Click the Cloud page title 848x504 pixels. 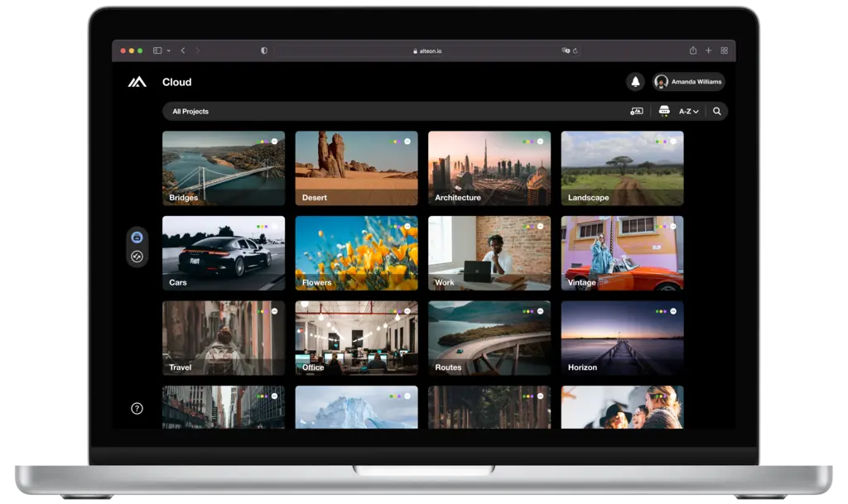(x=176, y=82)
